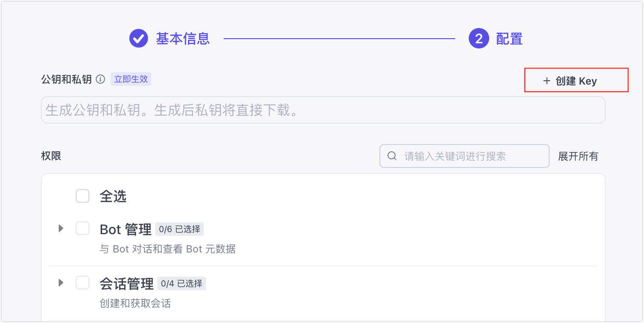
Task: Click the info icon beside 公钥和私钥
Action: 100,79
